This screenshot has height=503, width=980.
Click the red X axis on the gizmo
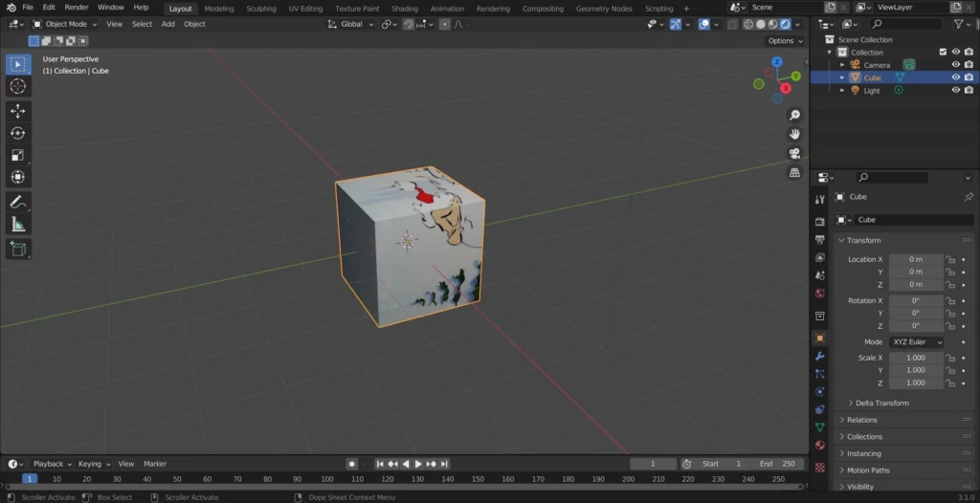pyautogui.click(x=786, y=88)
